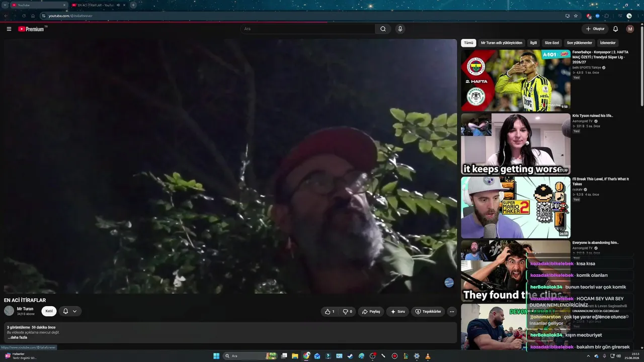Open the beIN SPORTS Türkiye channel name

pyautogui.click(x=587, y=68)
